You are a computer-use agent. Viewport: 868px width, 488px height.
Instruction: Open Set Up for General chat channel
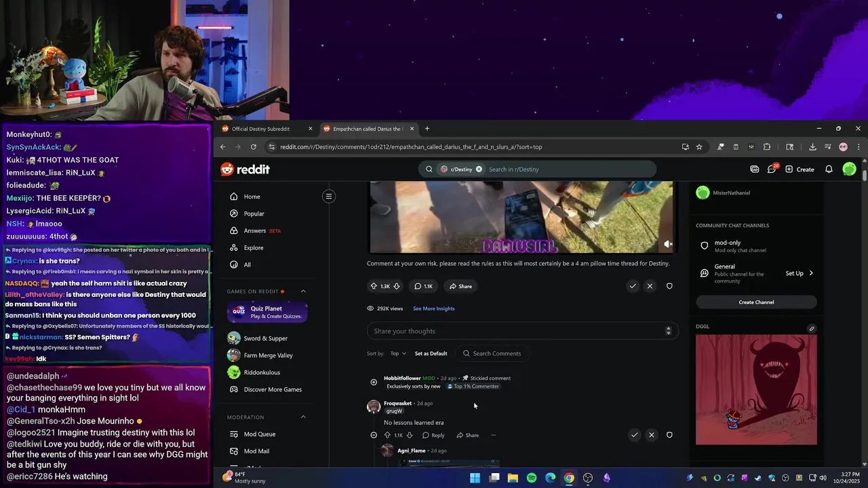pyautogui.click(x=800, y=273)
